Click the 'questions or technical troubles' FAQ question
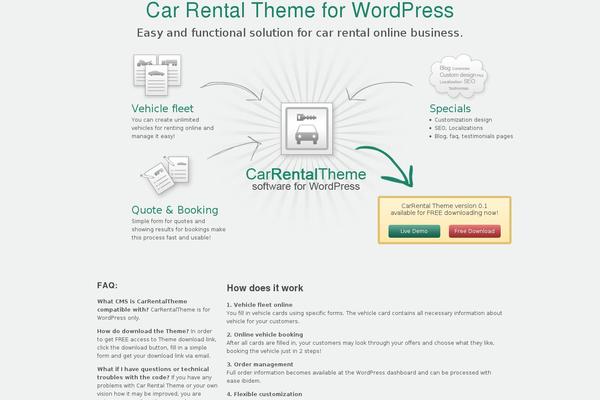 pos(153,373)
